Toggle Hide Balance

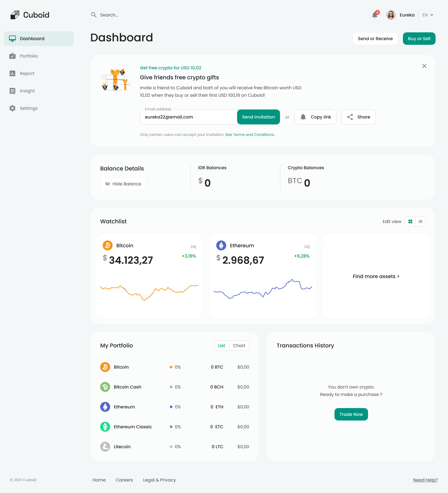[x=124, y=184]
